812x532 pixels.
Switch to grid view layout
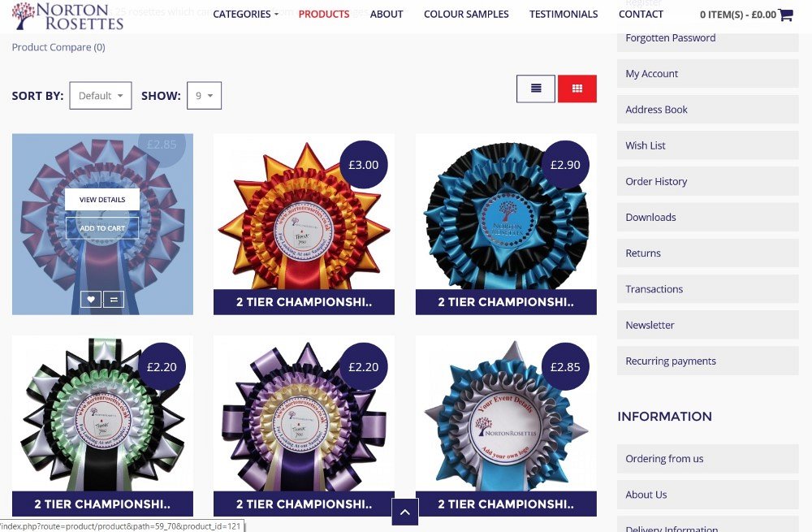click(577, 89)
